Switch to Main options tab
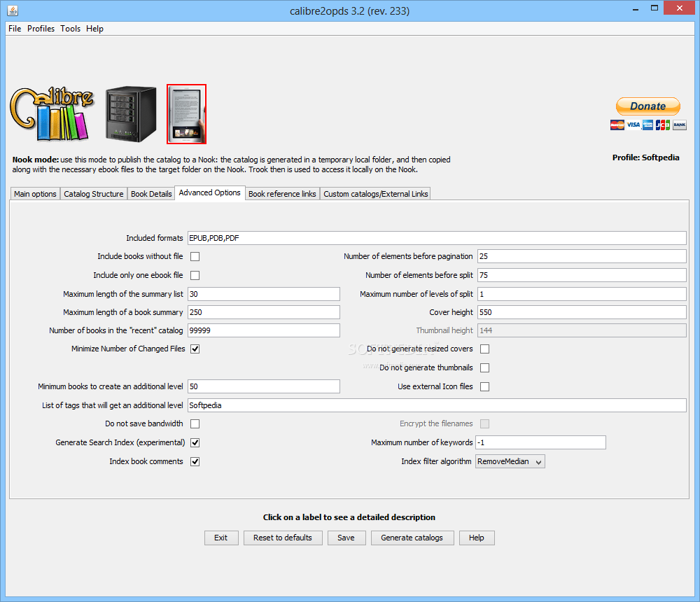Viewport: 700px width, 602px height. tap(35, 194)
